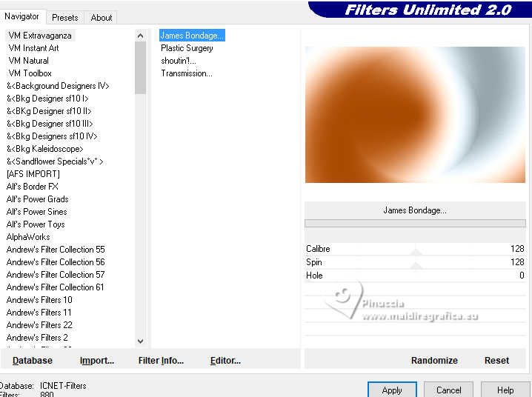Click the Calibre value 128
Screen dimensions: 532x397
517,249
